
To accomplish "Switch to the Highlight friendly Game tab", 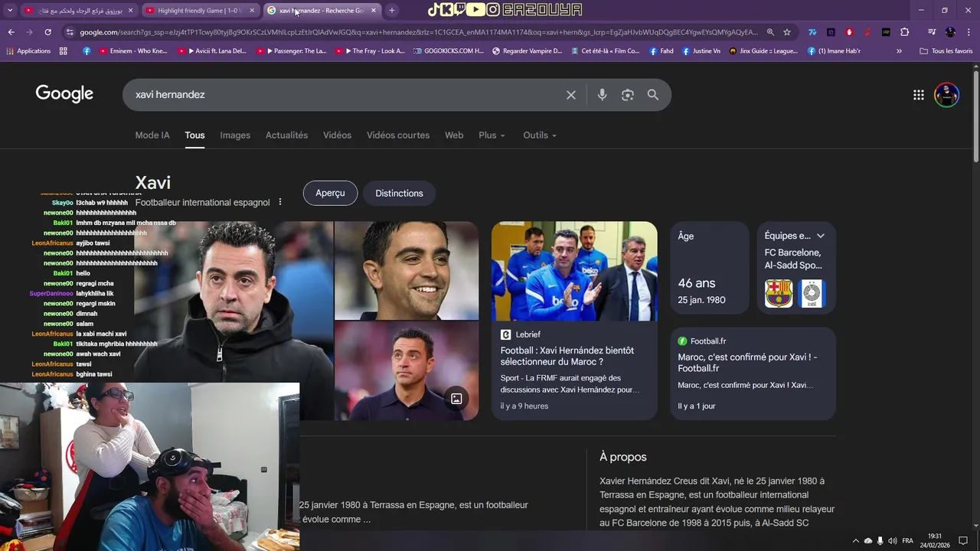I will (x=199, y=11).
